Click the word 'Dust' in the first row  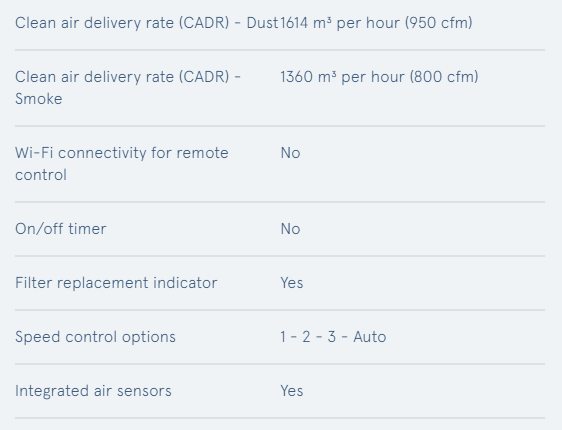(262, 23)
